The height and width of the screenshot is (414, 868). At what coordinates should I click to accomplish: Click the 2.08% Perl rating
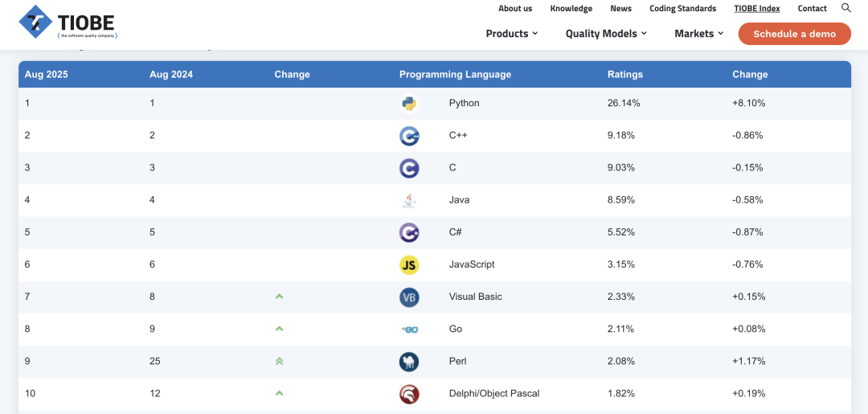[x=621, y=362]
